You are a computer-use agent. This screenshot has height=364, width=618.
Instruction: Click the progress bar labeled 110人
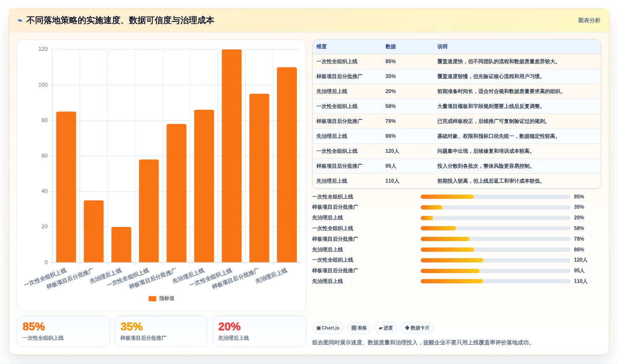495,281
